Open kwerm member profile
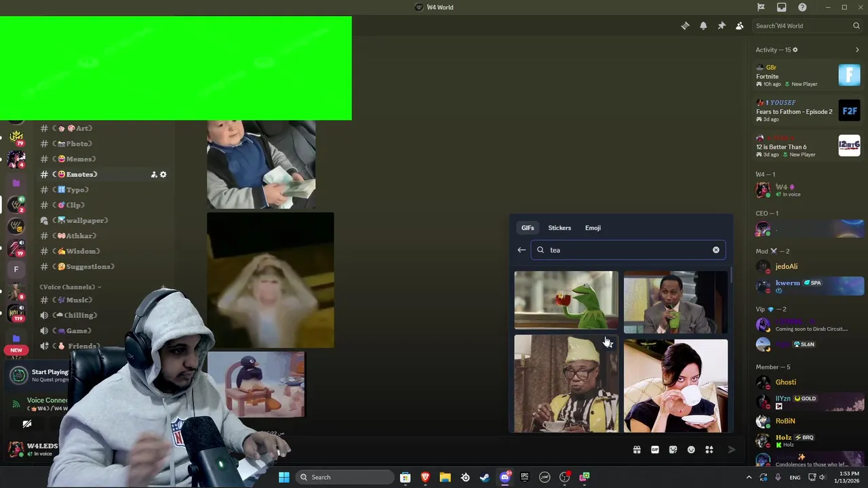Viewport: 868px width, 488px height. [808, 285]
